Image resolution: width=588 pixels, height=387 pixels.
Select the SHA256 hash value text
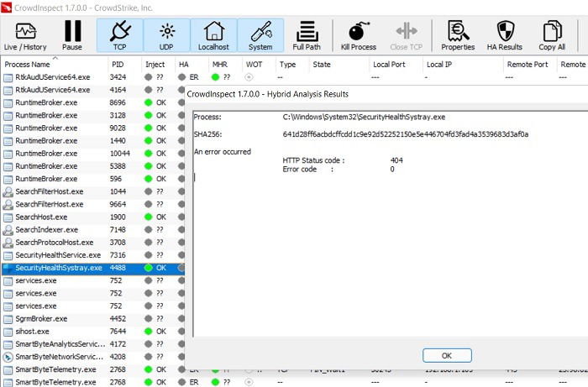point(406,134)
